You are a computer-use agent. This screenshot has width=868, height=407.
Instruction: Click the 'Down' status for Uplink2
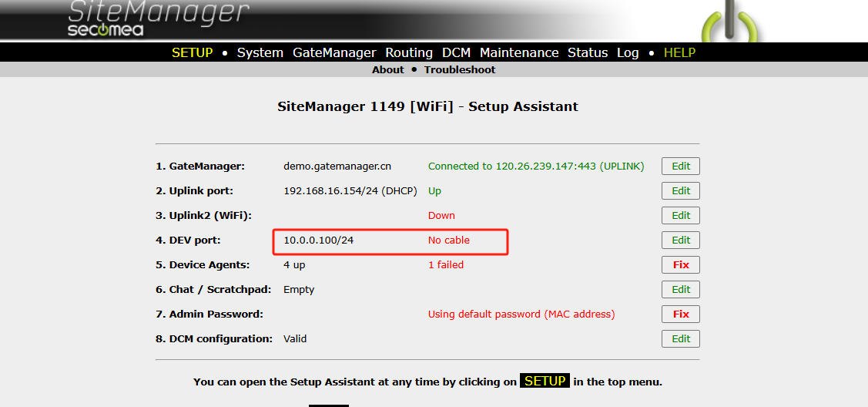[442, 215]
